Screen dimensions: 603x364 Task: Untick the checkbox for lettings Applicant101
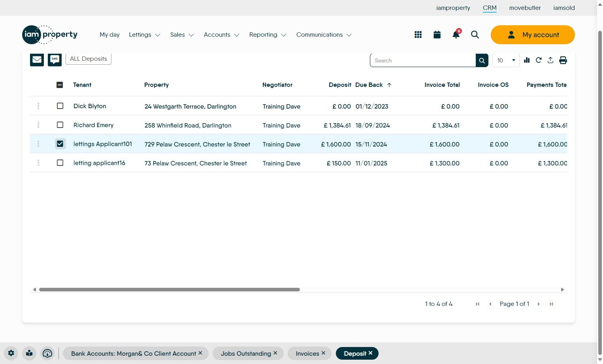pyautogui.click(x=60, y=144)
